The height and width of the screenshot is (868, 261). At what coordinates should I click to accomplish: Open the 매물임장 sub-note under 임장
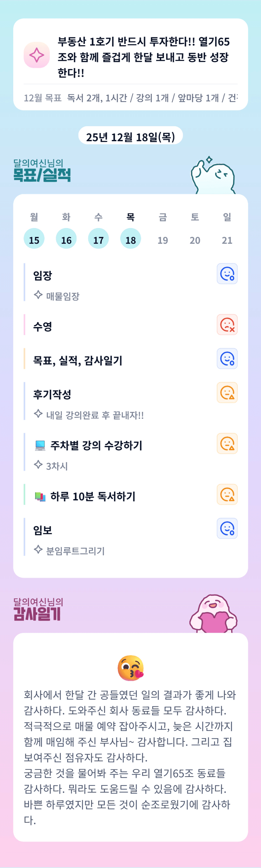click(62, 296)
